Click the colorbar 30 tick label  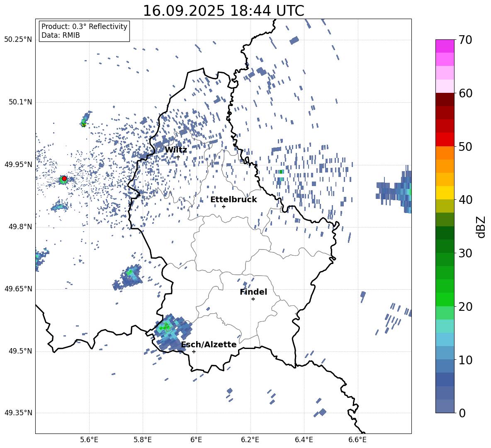(465, 253)
